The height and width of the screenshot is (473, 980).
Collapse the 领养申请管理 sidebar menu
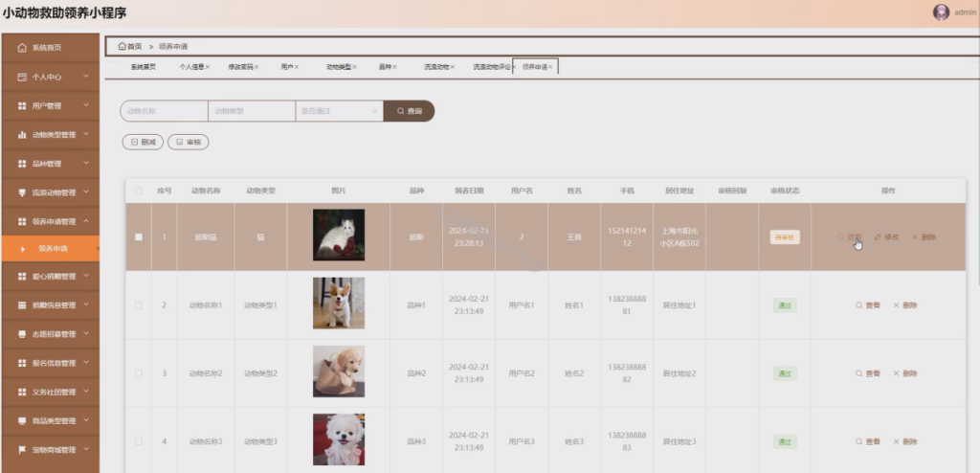tap(86, 221)
